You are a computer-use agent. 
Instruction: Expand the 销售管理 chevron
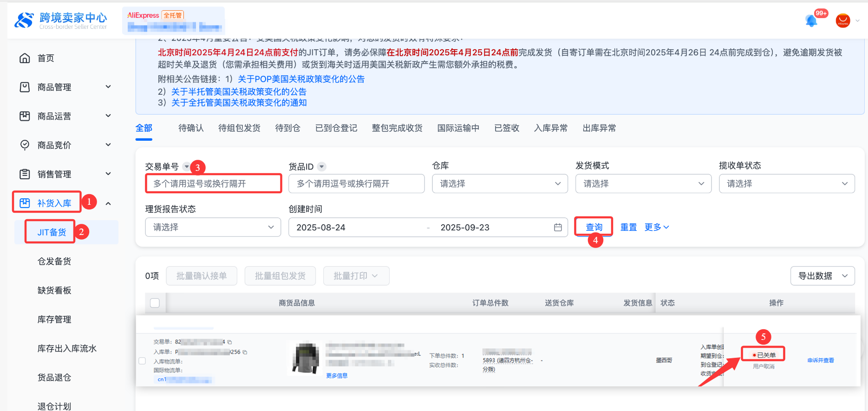[108, 174]
